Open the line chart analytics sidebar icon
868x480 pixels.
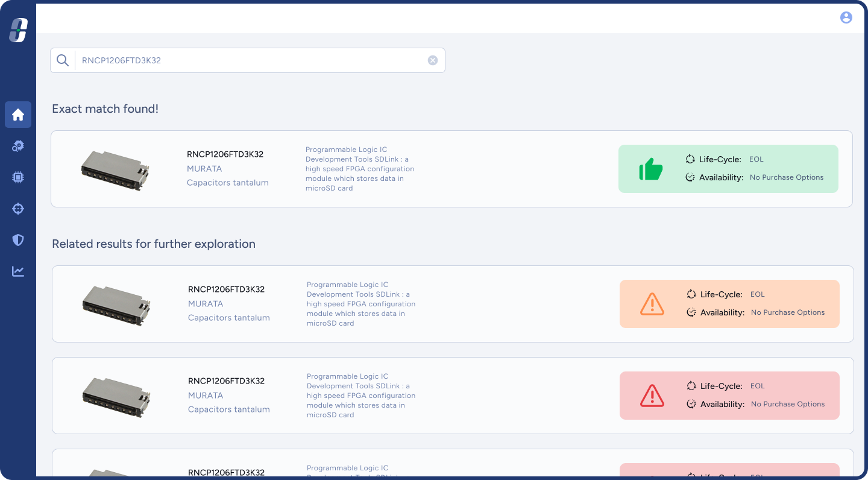click(18, 271)
